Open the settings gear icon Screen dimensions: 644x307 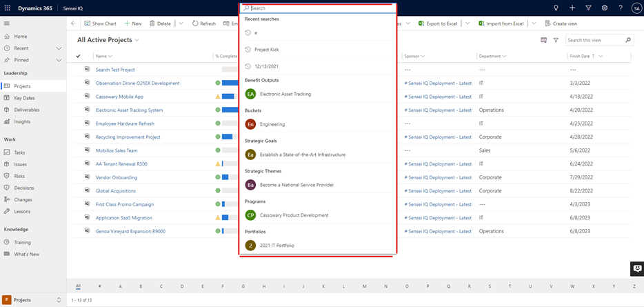605,8
